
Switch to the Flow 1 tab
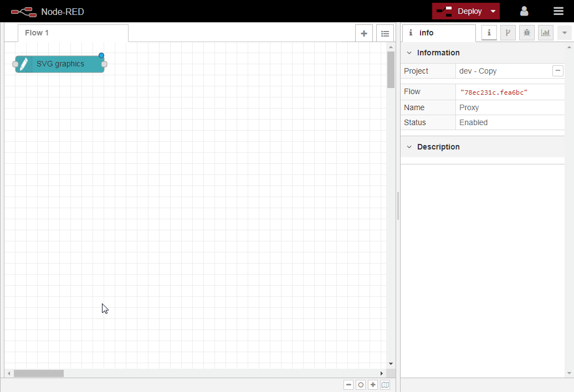pos(37,32)
